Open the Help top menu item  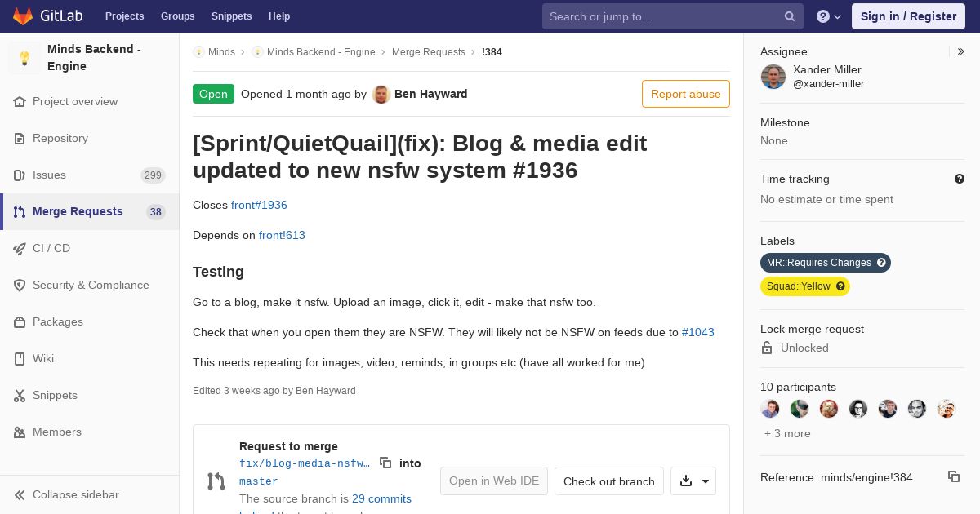(279, 16)
